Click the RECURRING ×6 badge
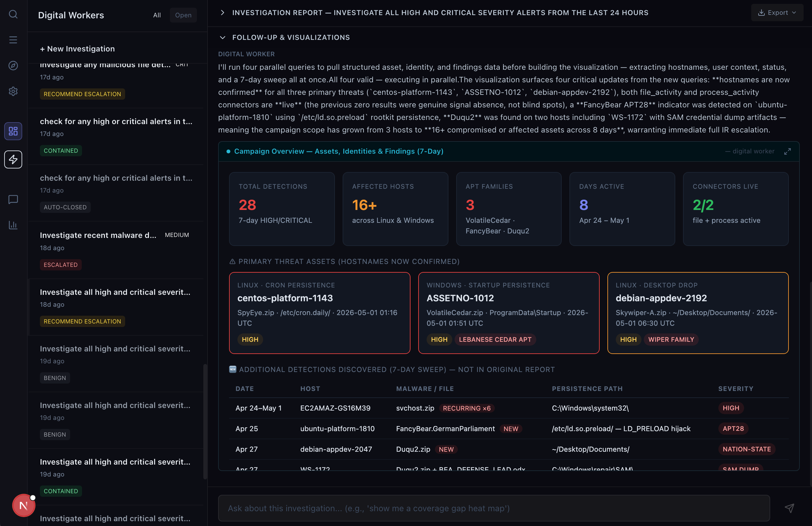The width and height of the screenshot is (812, 526). click(466, 408)
